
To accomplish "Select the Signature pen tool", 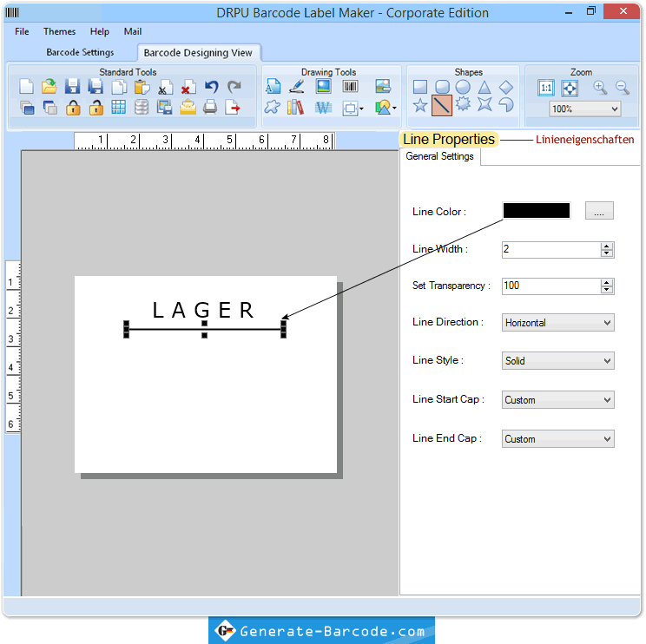I will [297, 87].
